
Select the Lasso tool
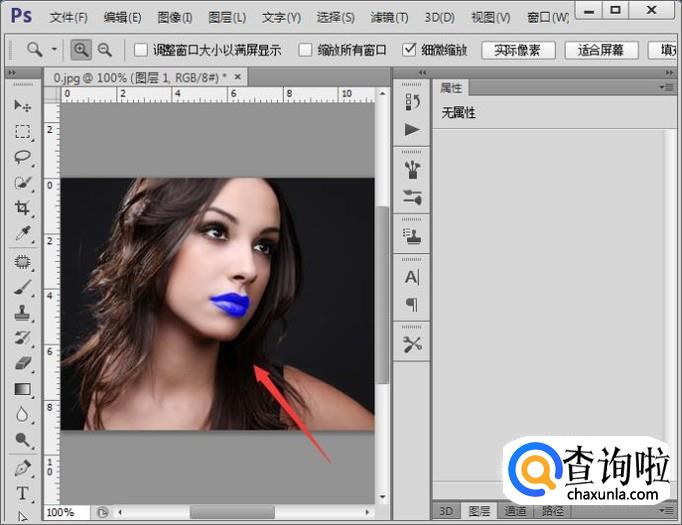click(x=22, y=157)
